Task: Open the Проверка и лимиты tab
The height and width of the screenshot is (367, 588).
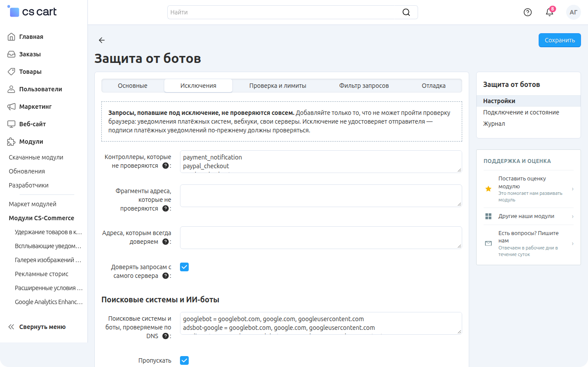Action: coord(278,86)
